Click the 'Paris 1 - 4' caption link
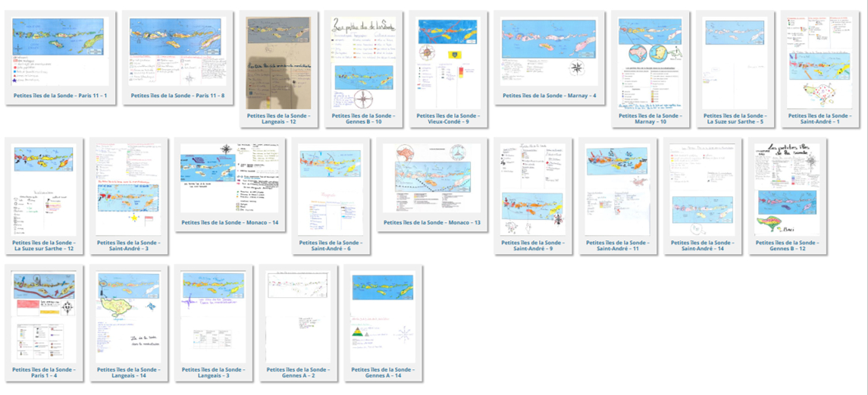 coord(44,374)
